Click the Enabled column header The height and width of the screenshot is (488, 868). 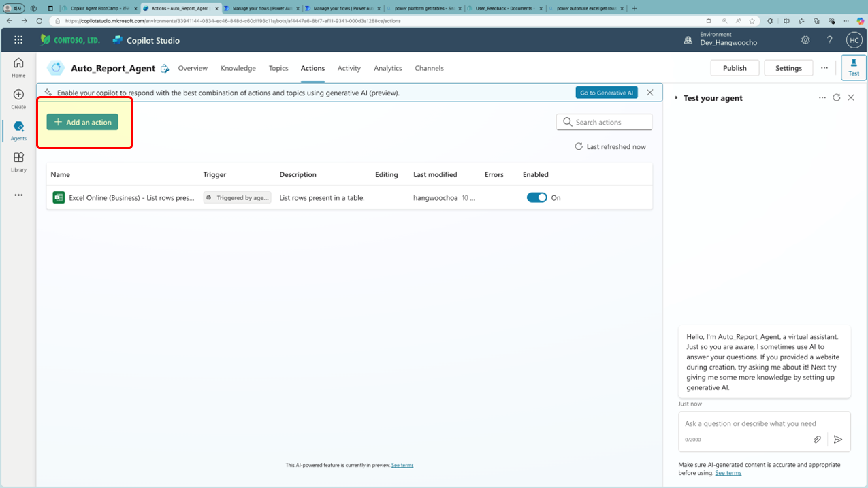pos(536,174)
